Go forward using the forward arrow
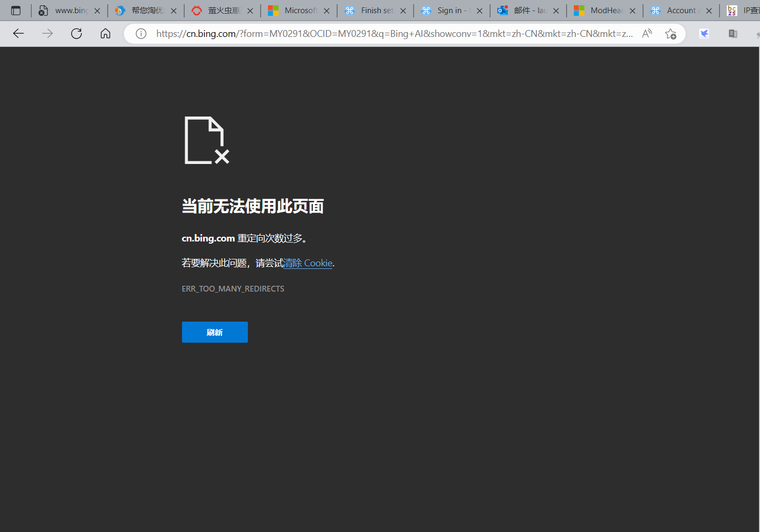Image resolution: width=760 pixels, height=532 pixels. [47, 34]
